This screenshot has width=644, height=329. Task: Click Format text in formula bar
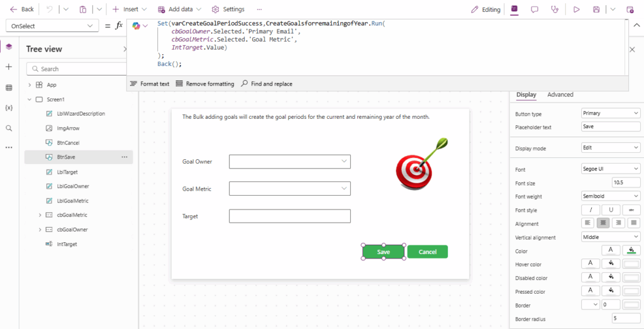coord(149,84)
